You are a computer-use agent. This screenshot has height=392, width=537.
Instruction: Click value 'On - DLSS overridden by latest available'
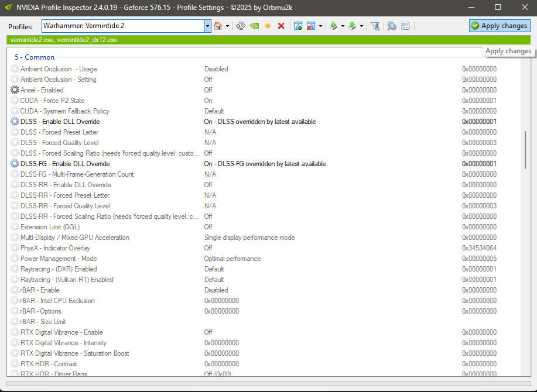[x=260, y=122]
